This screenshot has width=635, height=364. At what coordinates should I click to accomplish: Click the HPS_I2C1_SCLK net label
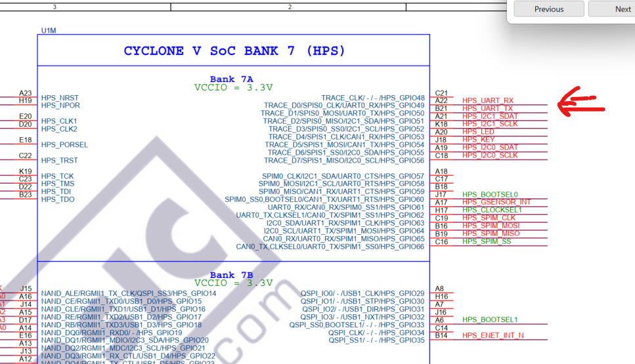pyautogui.click(x=490, y=124)
